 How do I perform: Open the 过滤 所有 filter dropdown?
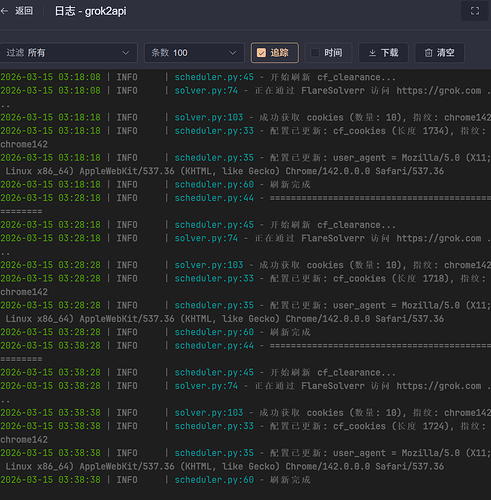click(x=68, y=53)
